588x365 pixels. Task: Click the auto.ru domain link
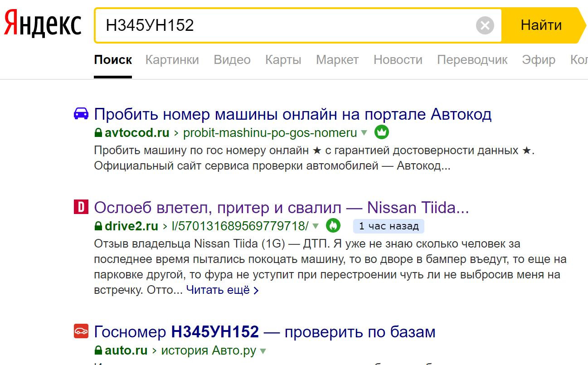[126, 350]
